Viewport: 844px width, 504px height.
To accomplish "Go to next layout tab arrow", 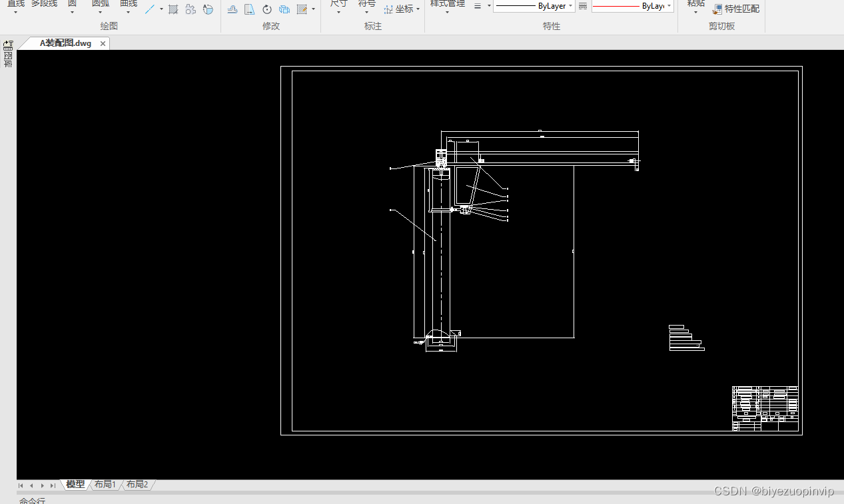I will click(42, 485).
